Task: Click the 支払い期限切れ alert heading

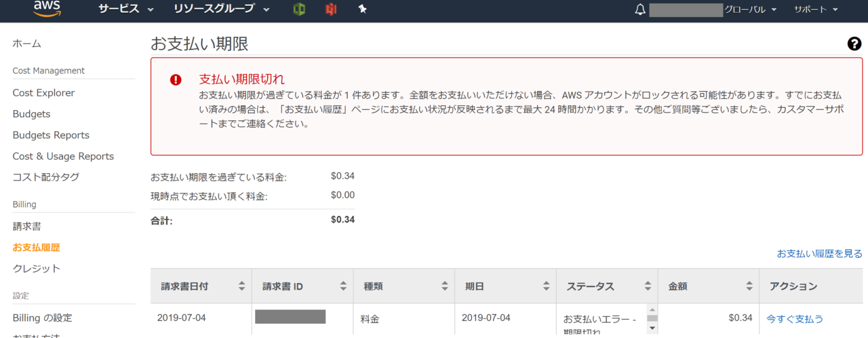Action: pyautogui.click(x=241, y=79)
